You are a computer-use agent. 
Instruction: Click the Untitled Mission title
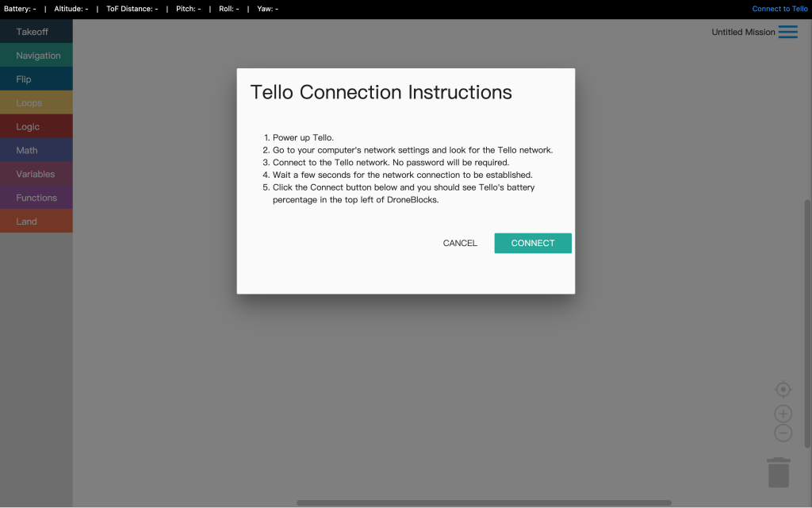click(x=743, y=33)
